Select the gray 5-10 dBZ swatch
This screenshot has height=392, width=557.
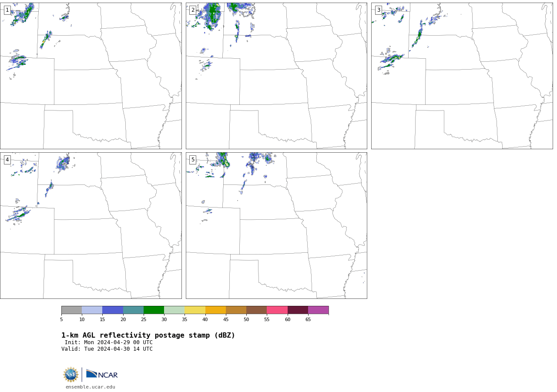pos(71,310)
